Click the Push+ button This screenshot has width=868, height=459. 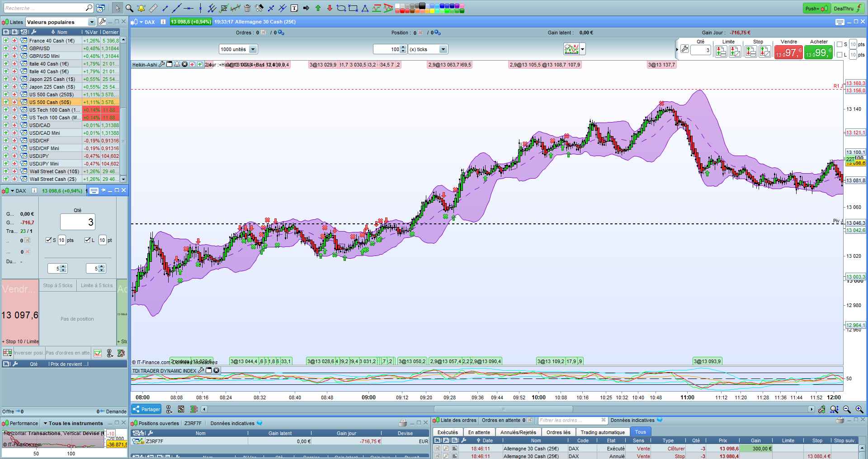(x=817, y=9)
